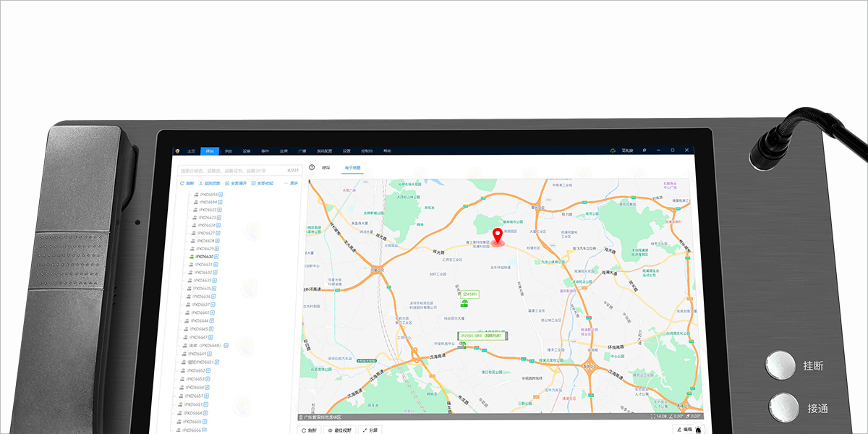Open the 系统配置 menu
The width and height of the screenshot is (868, 434).
[325, 151]
